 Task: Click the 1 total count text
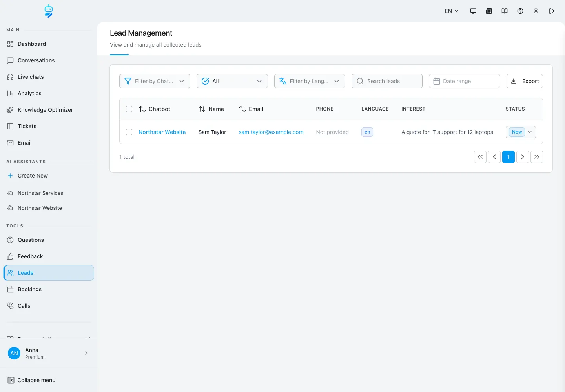(127, 157)
